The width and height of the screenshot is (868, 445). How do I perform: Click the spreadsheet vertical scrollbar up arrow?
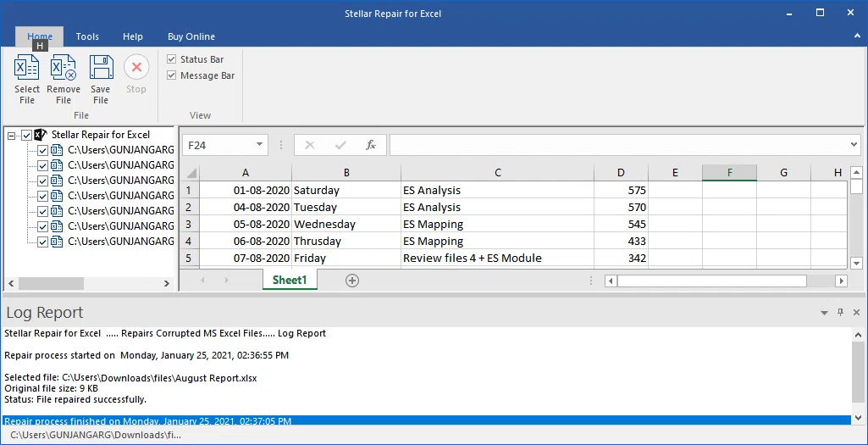point(856,172)
